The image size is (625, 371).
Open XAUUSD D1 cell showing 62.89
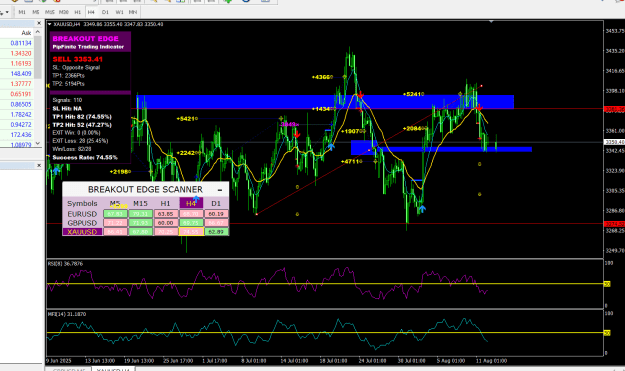(216, 232)
